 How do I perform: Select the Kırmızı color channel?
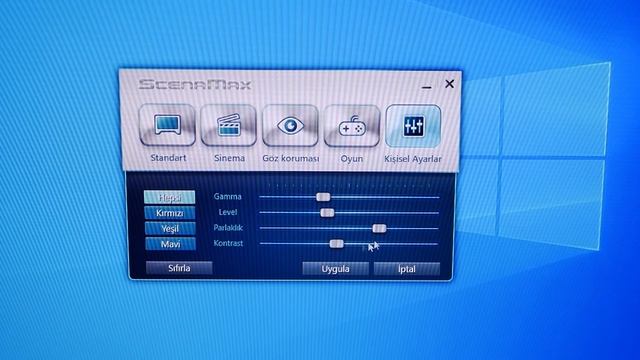point(170,213)
